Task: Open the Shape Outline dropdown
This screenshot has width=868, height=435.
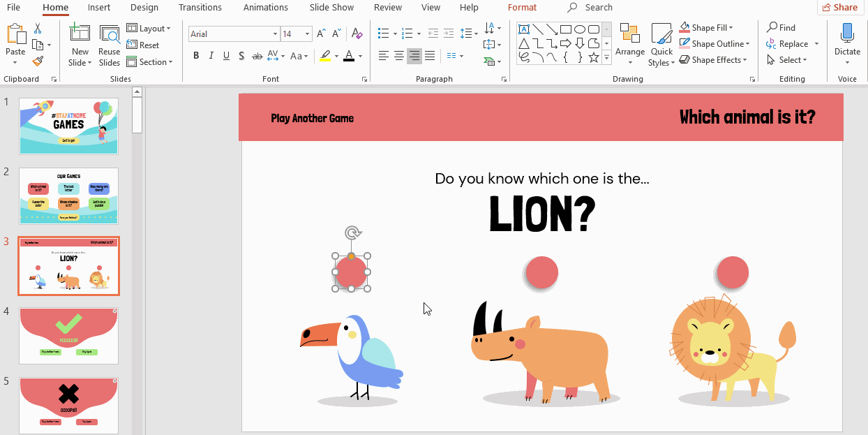Action: tap(714, 44)
